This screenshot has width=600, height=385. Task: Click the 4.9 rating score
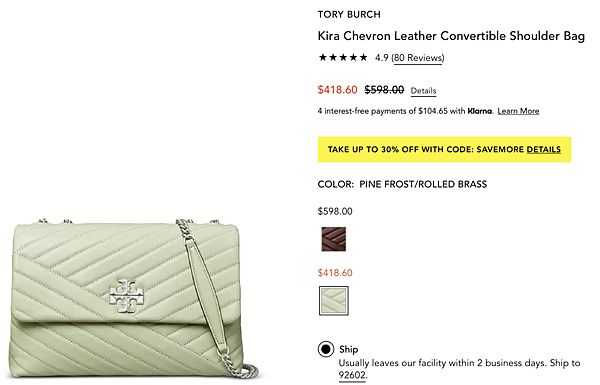382,58
